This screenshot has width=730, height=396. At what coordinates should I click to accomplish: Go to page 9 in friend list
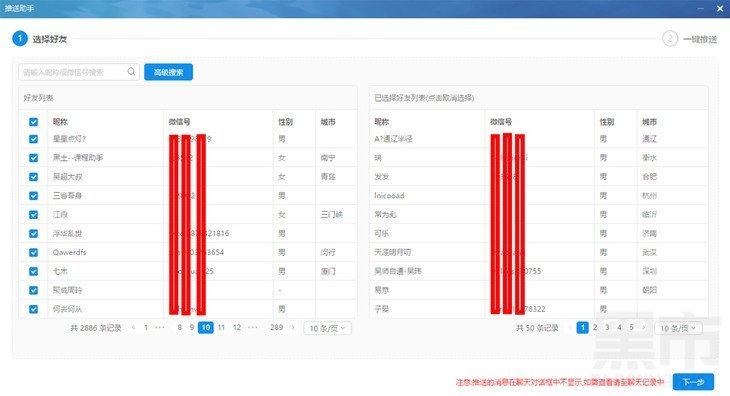pos(192,328)
